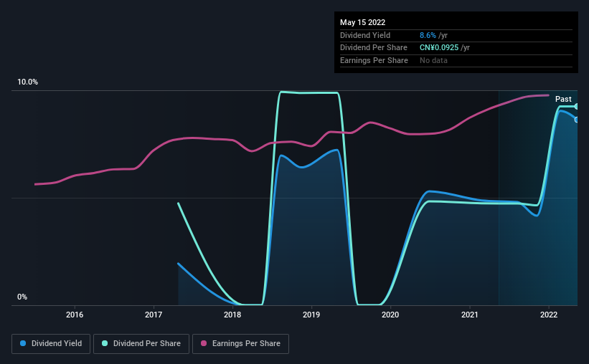Click the 2019 x-axis label

pyautogui.click(x=311, y=315)
